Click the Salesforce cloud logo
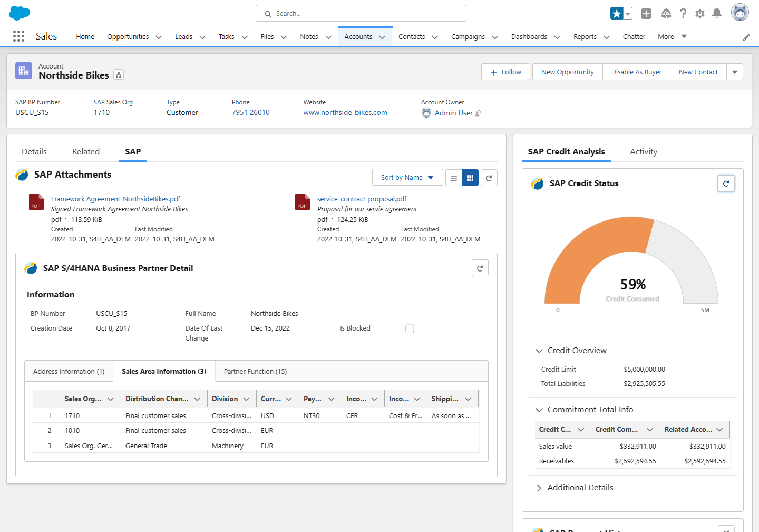The image size is (759, 532). click(20, 13)
